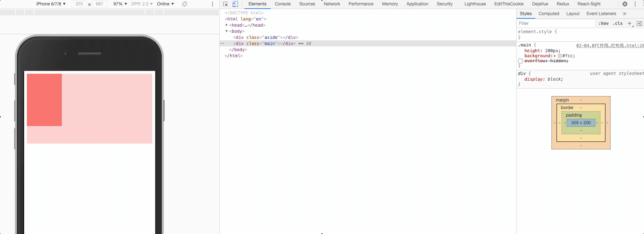Activate the inspect element picker icon

(226, 4)
